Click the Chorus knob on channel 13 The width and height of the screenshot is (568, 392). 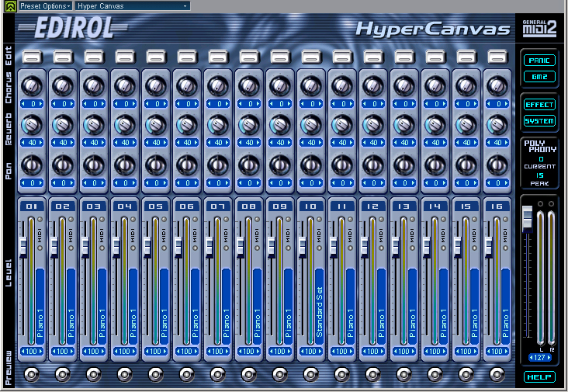click(x=404, y=86)
